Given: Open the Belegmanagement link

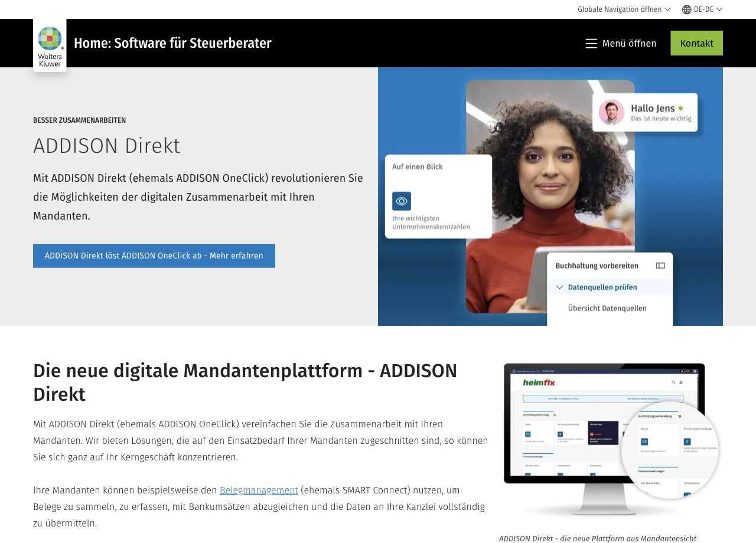Looking at the screenshot, I should pyautogui.click(x=259, y=490).
